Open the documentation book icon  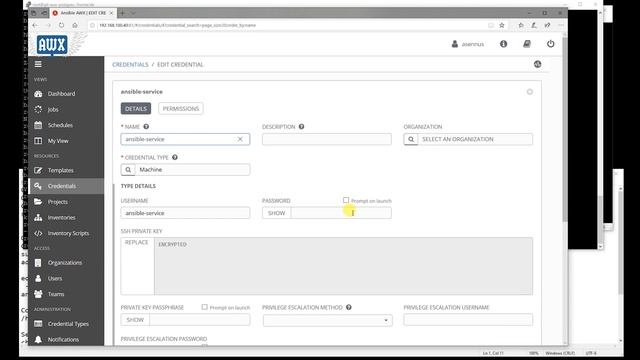pyautogui.click(x=527, y=44)
